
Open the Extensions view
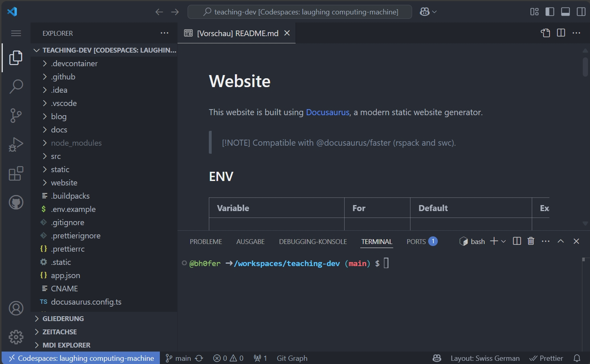point(16,174)
